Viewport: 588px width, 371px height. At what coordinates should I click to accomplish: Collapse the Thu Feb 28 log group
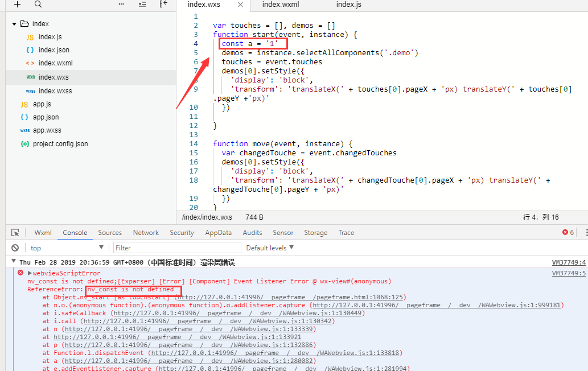[14, 261]
